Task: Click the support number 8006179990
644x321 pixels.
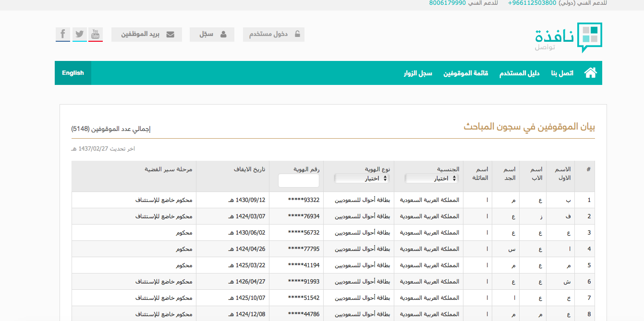Action: (448, 3)
